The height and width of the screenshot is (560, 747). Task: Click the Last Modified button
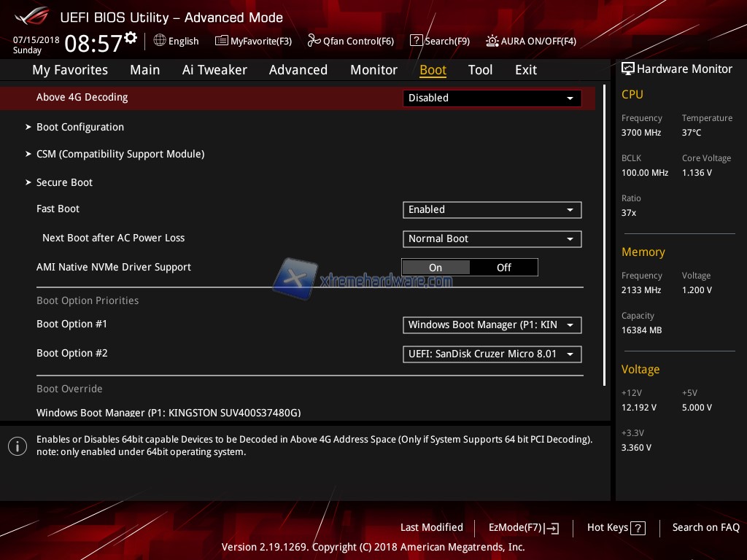431,527
